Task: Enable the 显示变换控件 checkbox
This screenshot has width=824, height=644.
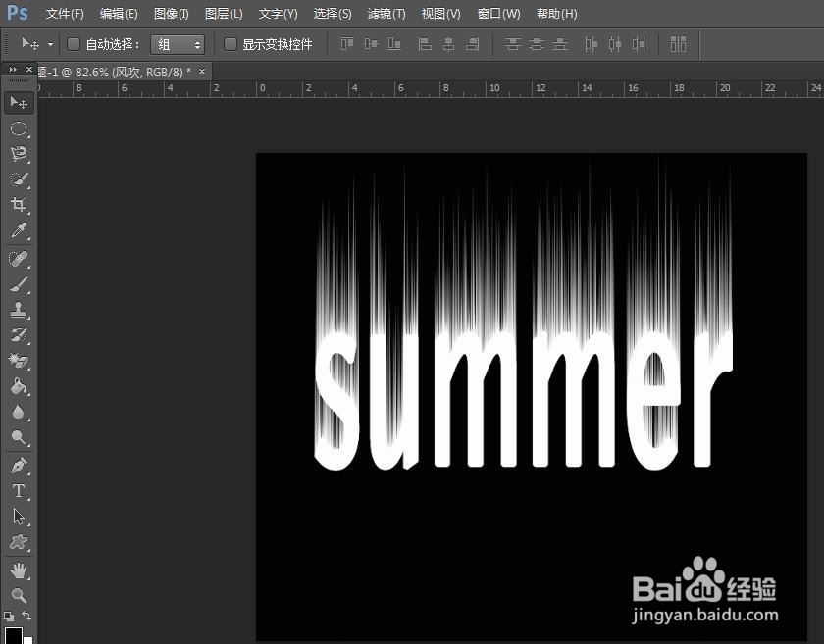Action: (x=230, y=44)
